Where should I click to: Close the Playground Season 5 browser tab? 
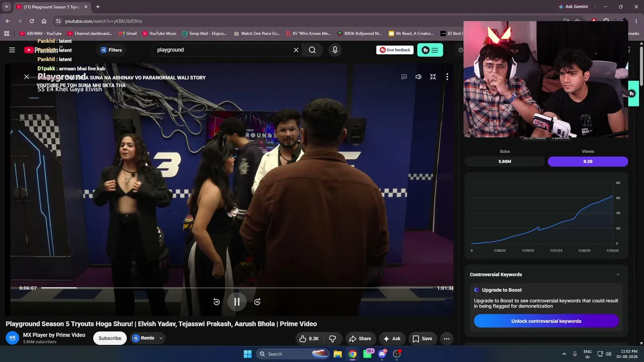click(86, 7)
